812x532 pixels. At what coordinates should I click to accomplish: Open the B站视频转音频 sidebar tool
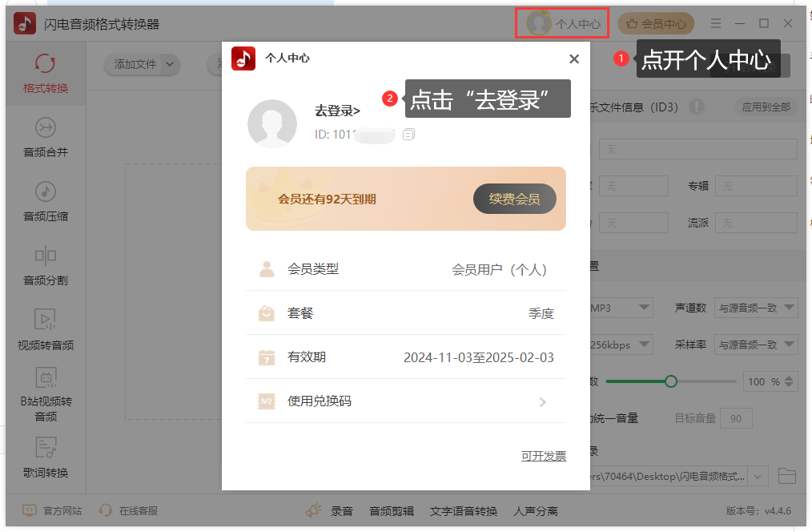[x=46, y=395]
